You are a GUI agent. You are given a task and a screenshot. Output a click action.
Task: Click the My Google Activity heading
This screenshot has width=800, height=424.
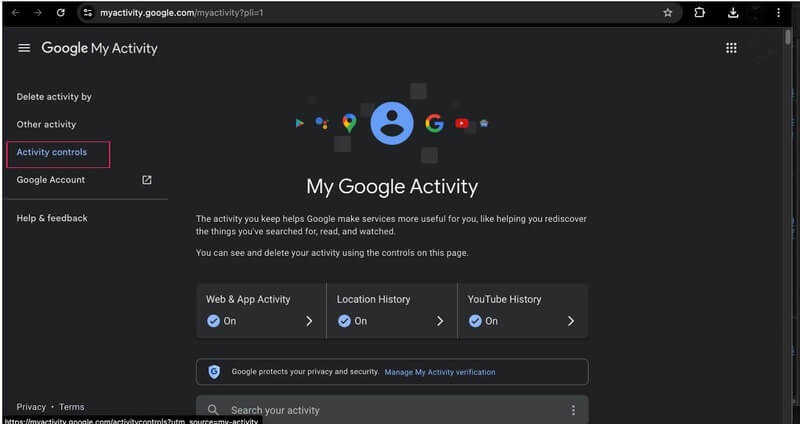392,186
